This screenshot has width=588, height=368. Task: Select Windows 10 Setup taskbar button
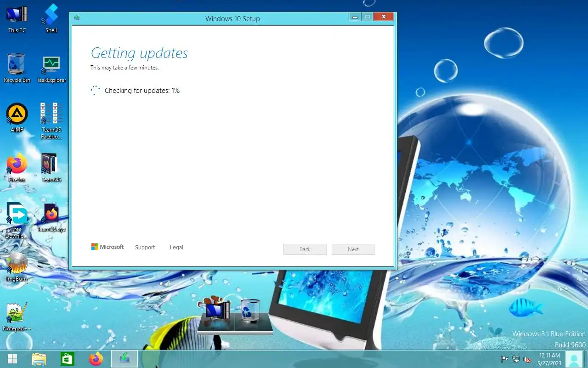[x=124, y=359]
